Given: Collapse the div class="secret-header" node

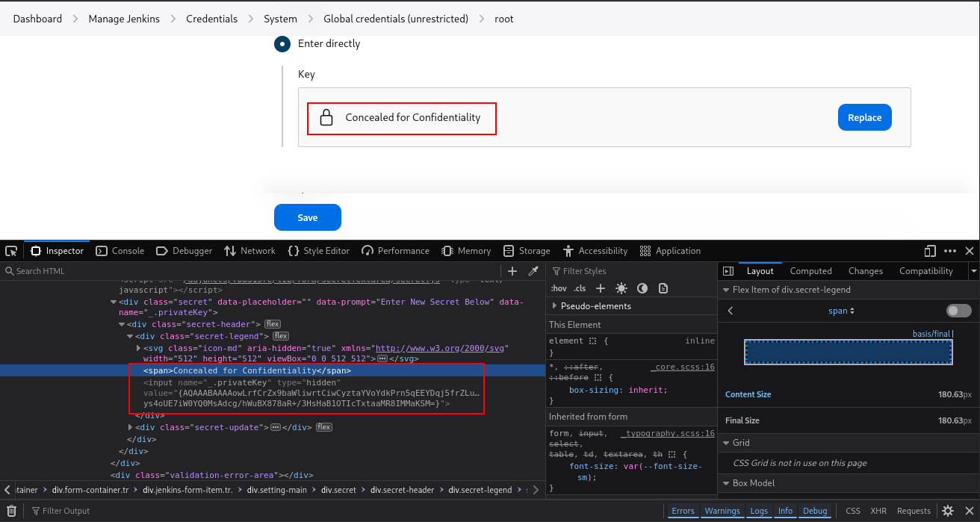Looking at the screenshot, I should pos(122,324).
